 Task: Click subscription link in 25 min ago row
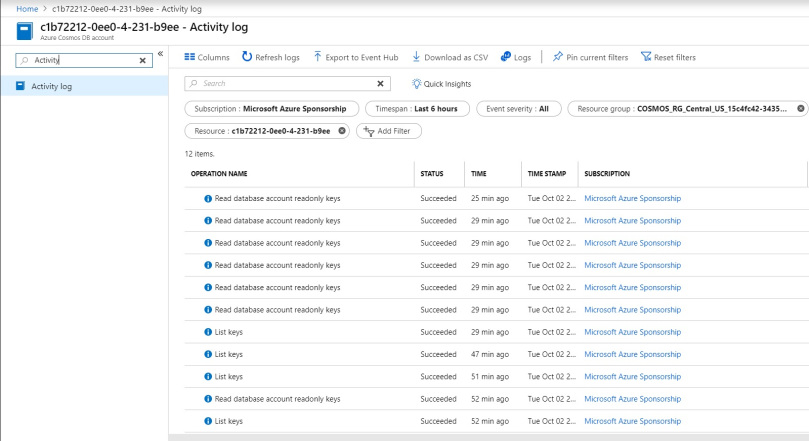633,199
